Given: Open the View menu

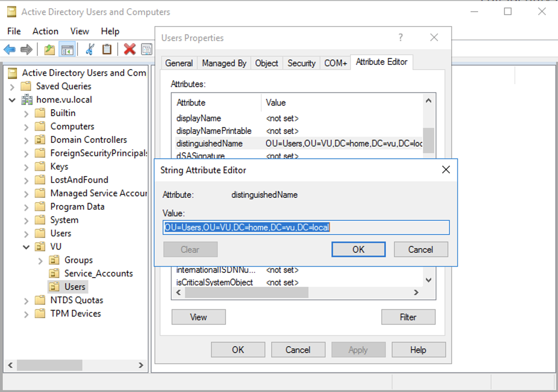Looking at the screenshot, I should click(80, 31).
